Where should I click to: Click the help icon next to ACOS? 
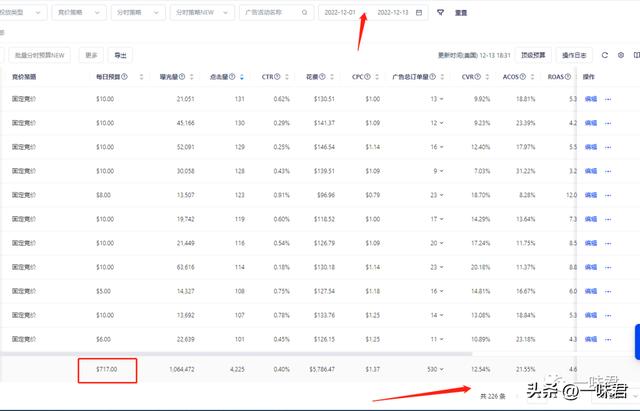click(x=523, y=77)
